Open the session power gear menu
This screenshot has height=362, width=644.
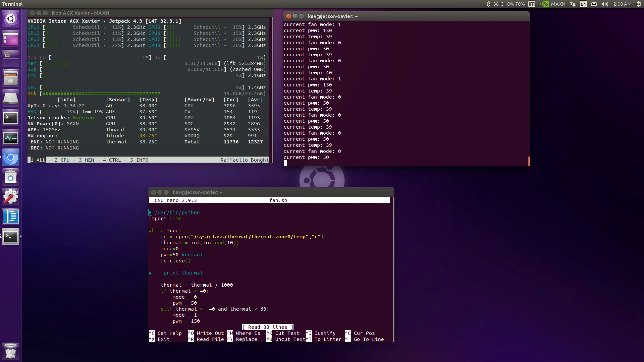[638, 4]
